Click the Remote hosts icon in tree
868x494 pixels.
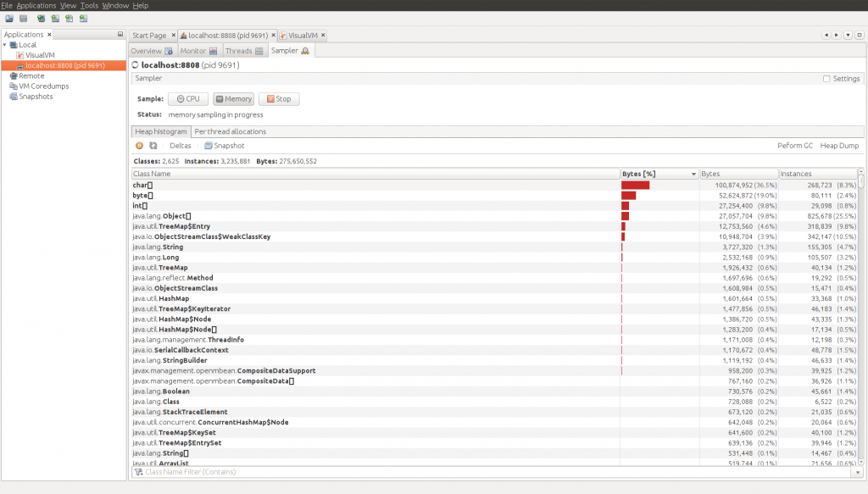click(x=14, y=75)
